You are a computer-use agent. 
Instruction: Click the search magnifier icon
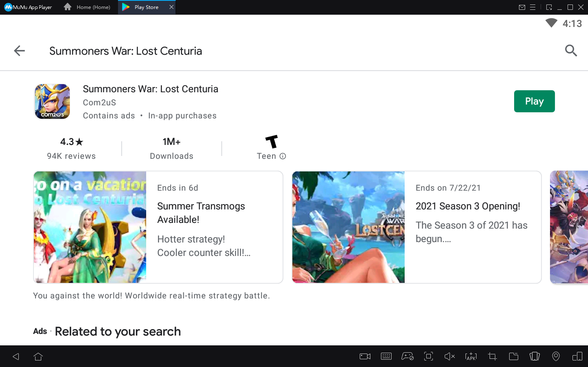point(571,51)
